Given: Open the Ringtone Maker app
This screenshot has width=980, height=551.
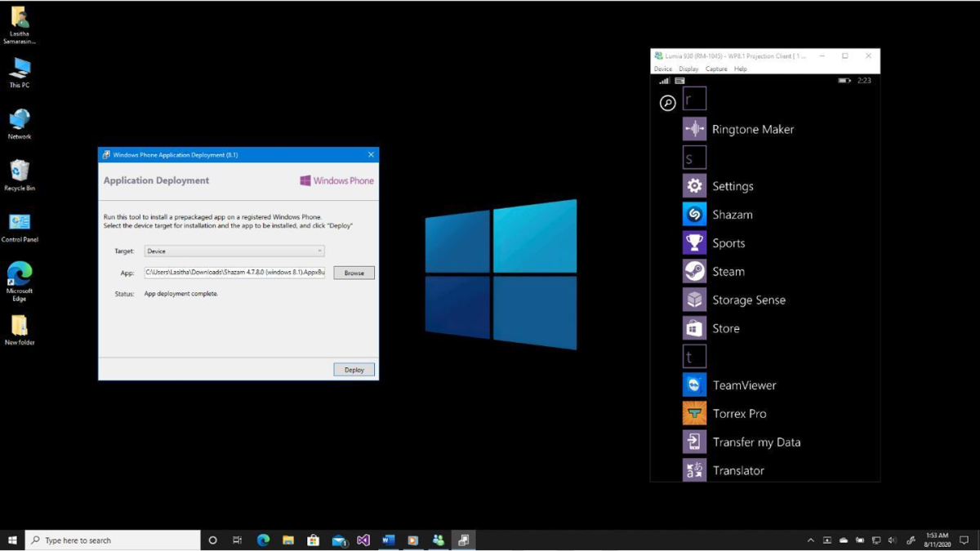Looking at the screenshot, I should pos(694,129).
